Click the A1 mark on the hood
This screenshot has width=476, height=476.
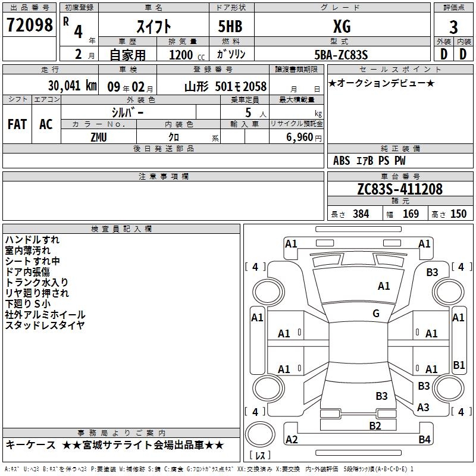tap(384, 286)
